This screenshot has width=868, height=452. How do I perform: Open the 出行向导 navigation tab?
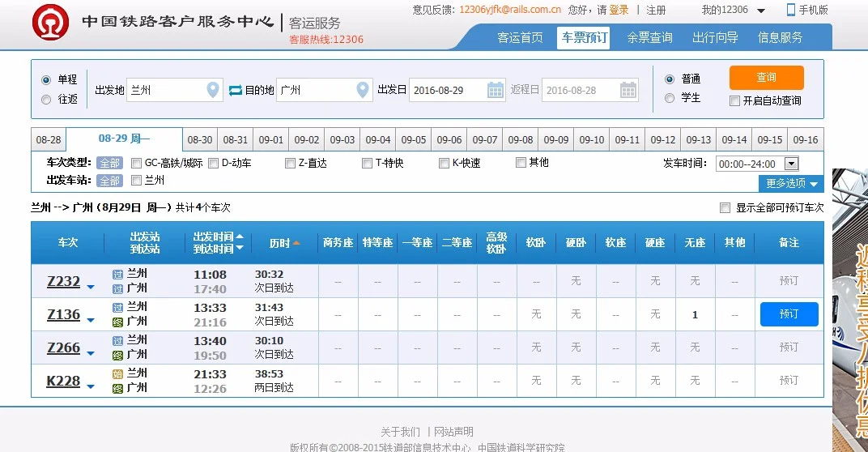pyautogui.click(x=715, y=37)
